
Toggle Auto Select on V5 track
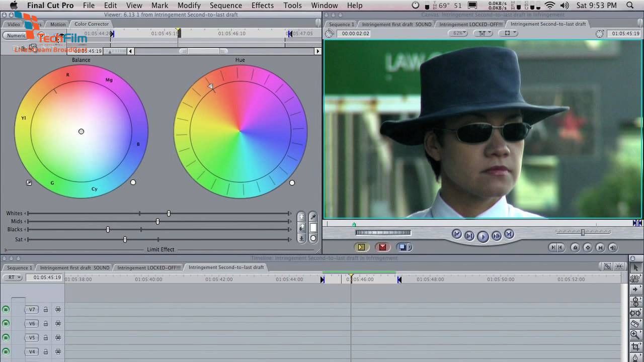58,338
